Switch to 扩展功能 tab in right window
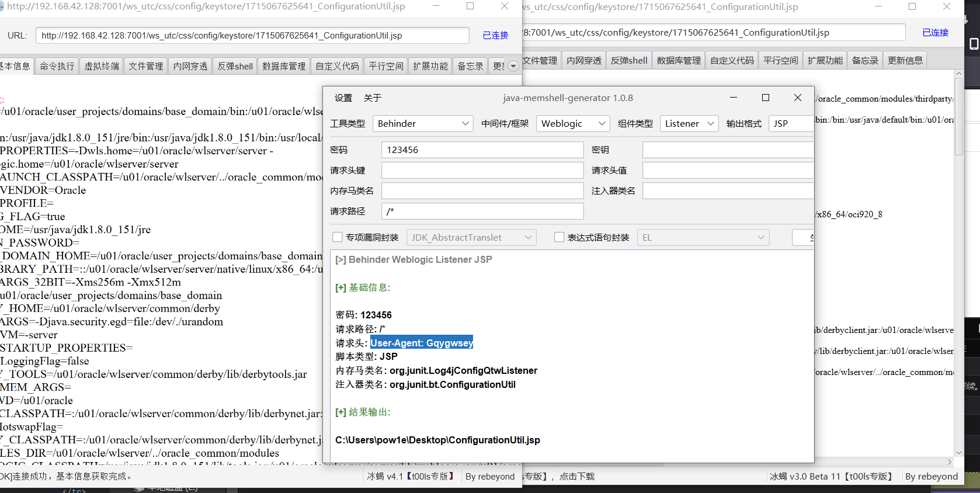The image size is (980, 493). pos(825,60)
